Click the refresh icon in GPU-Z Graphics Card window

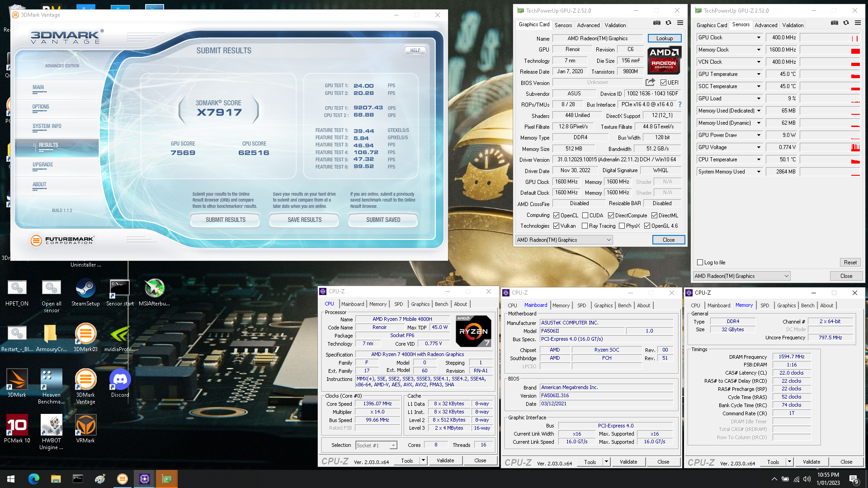click(668, 23)
